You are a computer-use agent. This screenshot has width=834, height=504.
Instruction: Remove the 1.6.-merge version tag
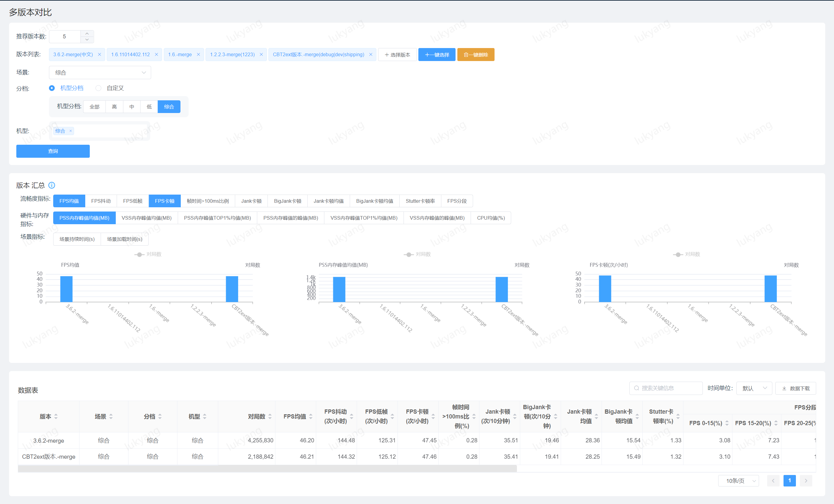pos(198,54)
